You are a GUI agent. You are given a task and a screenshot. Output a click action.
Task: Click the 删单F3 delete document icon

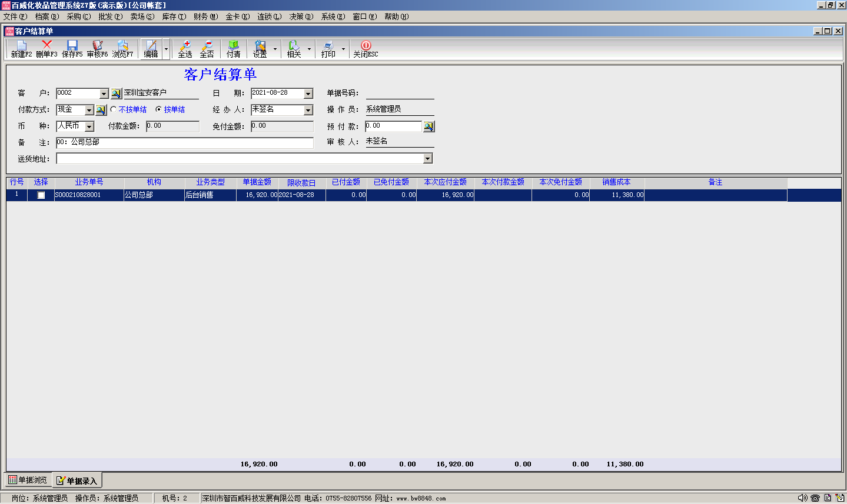click(46, 49)
